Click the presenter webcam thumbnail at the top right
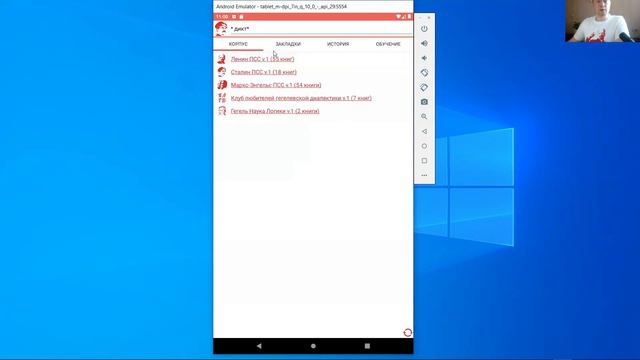Viewport: 640px width, 360px height. pos(602,21)
